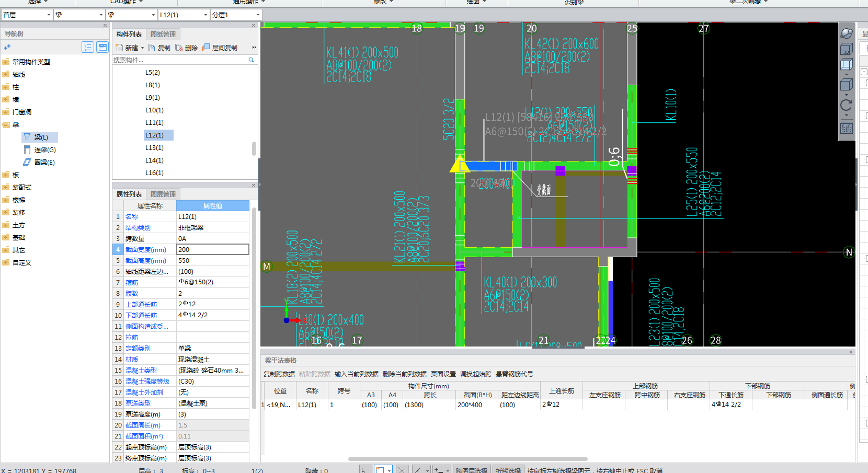Close the component list panel

254,25
